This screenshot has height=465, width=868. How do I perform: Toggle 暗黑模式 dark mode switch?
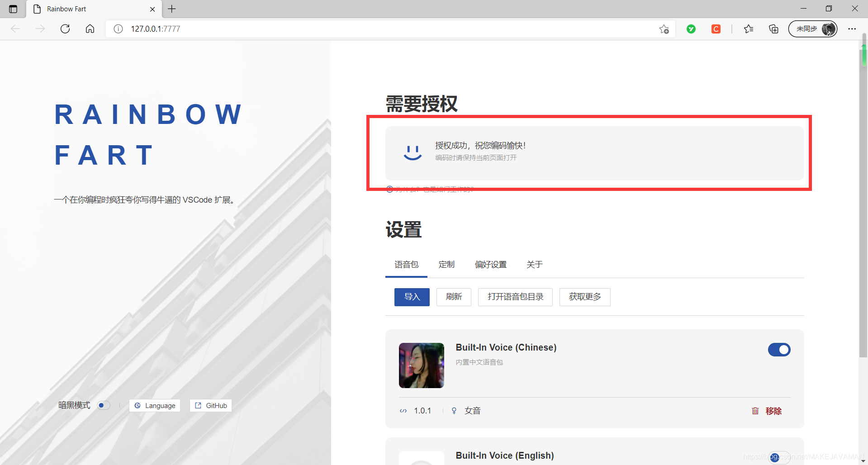pyautogui.click(x=104, y=405)
